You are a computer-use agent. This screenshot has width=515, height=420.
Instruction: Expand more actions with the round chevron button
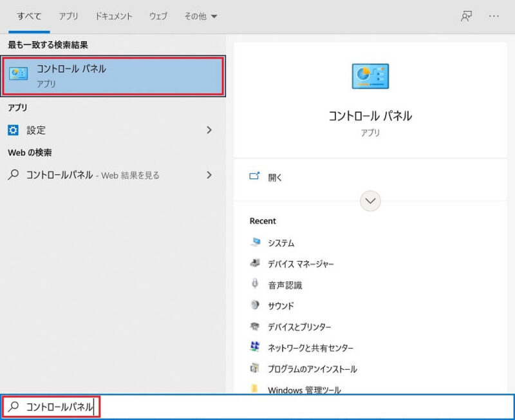tap(370, 201)
